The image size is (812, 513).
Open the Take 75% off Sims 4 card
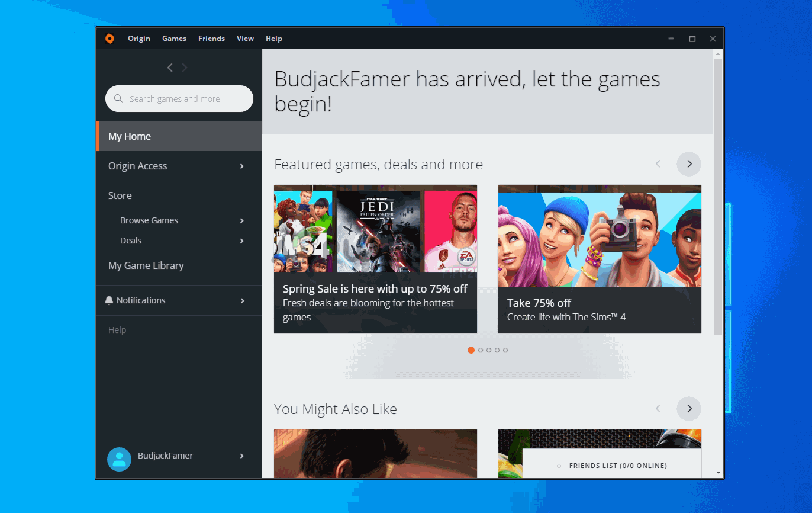[x=600, y=259]
